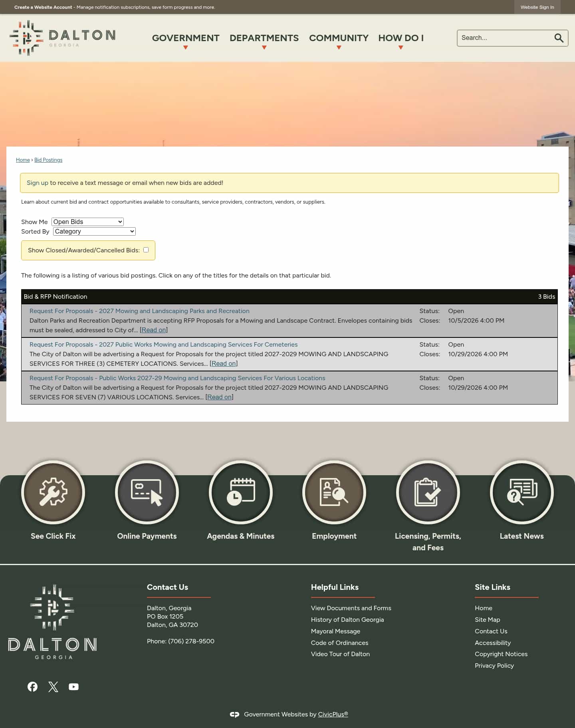The width and height of the screenshot is (575, 728).
Task: Open the Licensing, Permits, and Fees icon
Action: pos(428,492)
